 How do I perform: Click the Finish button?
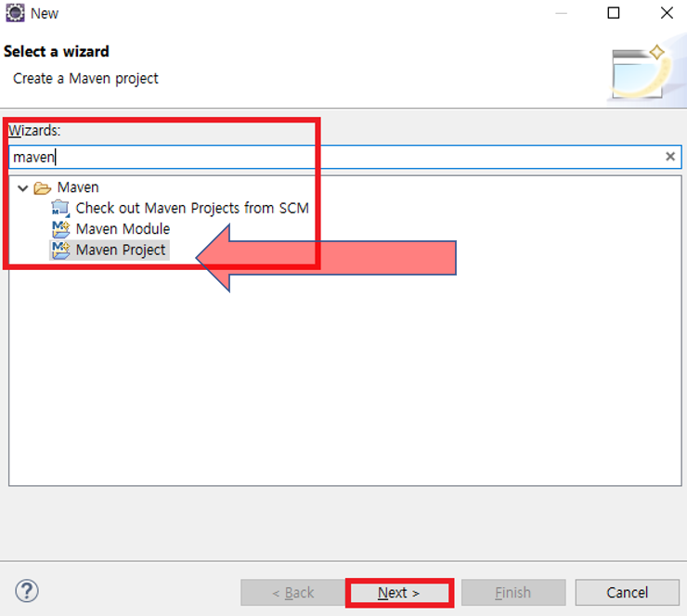[x=513, y=593]
